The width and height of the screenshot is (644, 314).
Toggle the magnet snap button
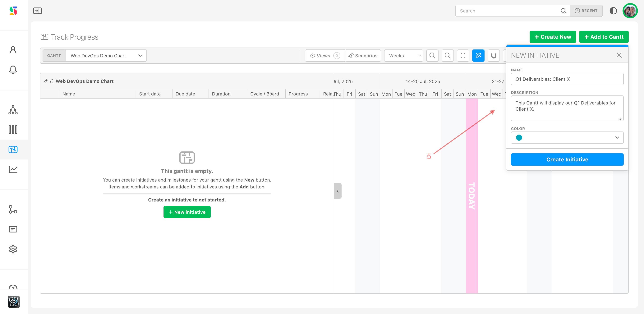click(494, 56)
